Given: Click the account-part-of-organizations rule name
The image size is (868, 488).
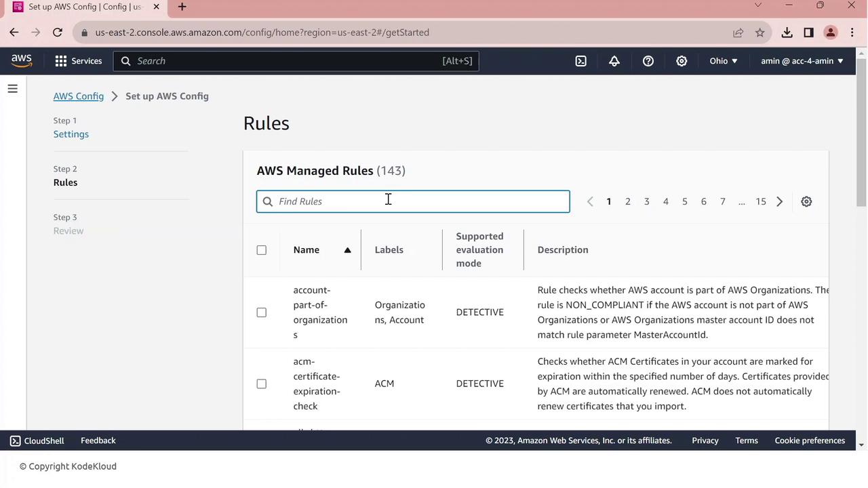Looking at the screenshot, I should pos(320,312).
